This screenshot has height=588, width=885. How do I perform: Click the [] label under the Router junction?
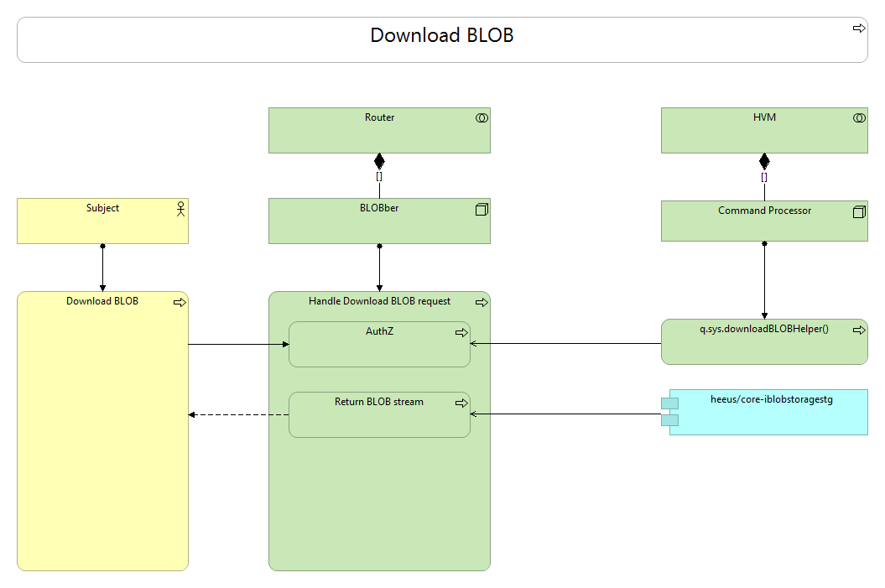point(379,176)
